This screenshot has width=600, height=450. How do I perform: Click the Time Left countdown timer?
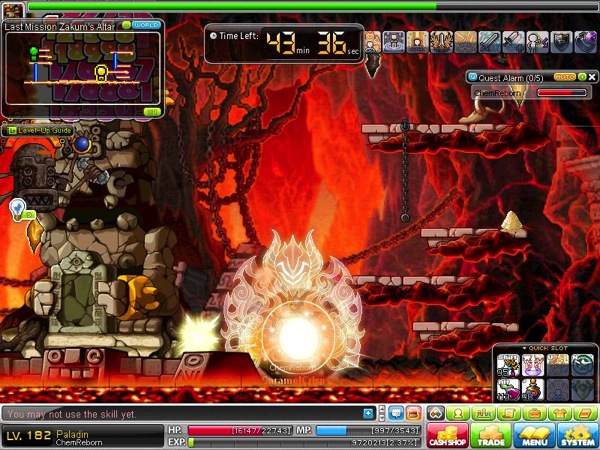click(x=284, y=43)
